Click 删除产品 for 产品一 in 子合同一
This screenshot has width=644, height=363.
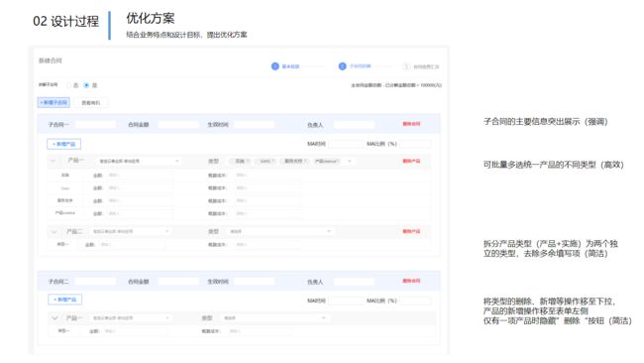[x=411, y=161]
